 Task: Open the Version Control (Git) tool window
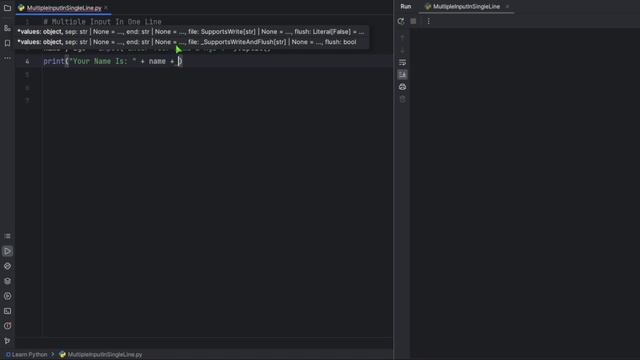[7, 341]
